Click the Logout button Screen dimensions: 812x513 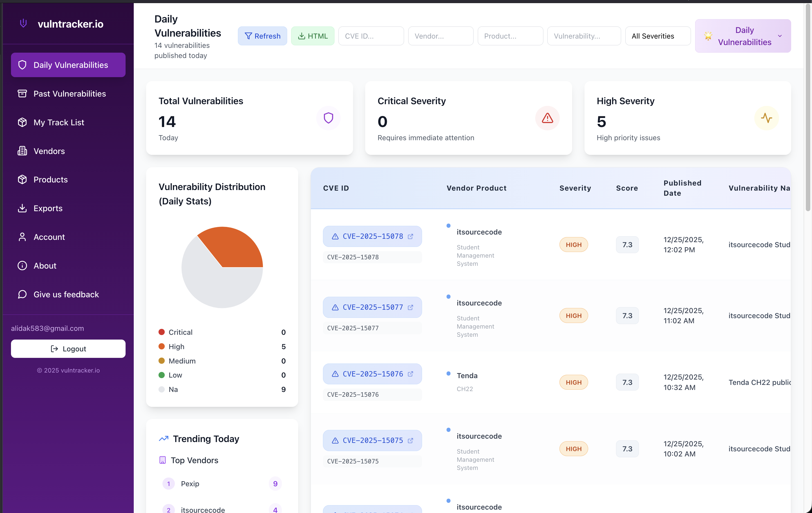coord(68,348)
